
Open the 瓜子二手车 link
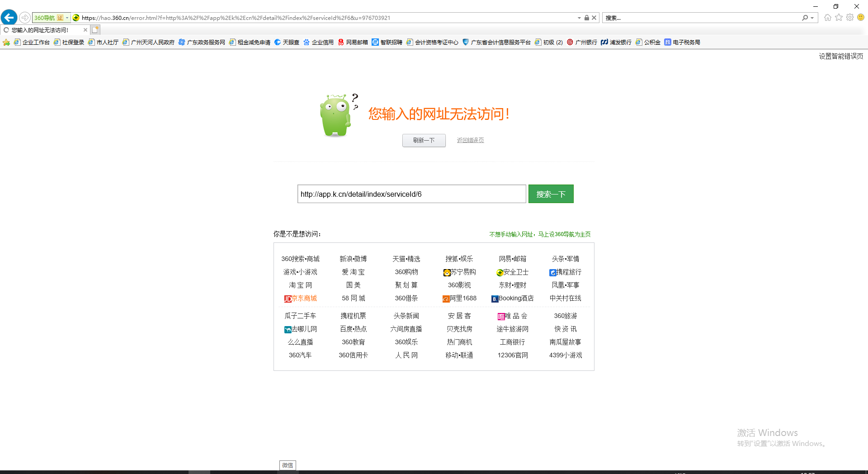[x=300, y=316]
